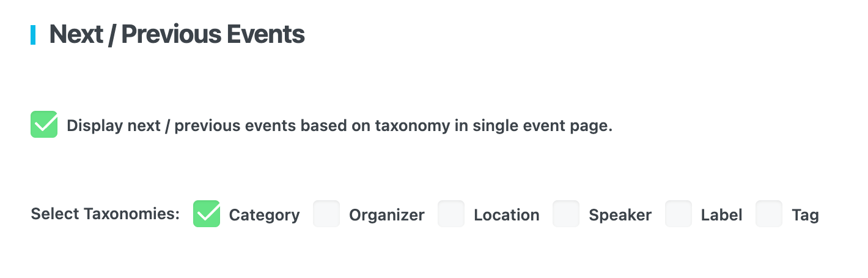
Task: Enable the Organizer taxonomy checkbox
Action: (326, 214)
